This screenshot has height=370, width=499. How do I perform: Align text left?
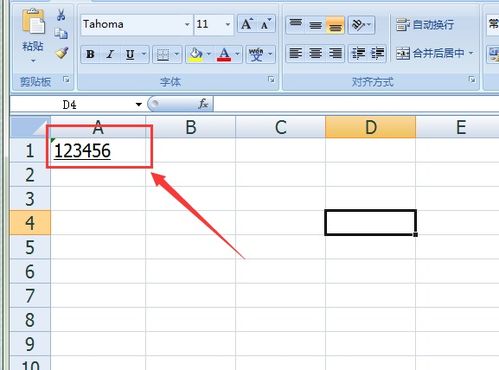pyautogui.click(x=296, y=53)
